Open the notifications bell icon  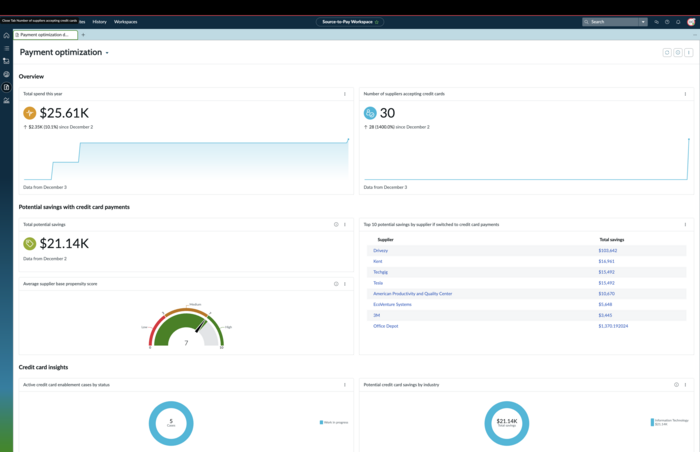[678, 22]
